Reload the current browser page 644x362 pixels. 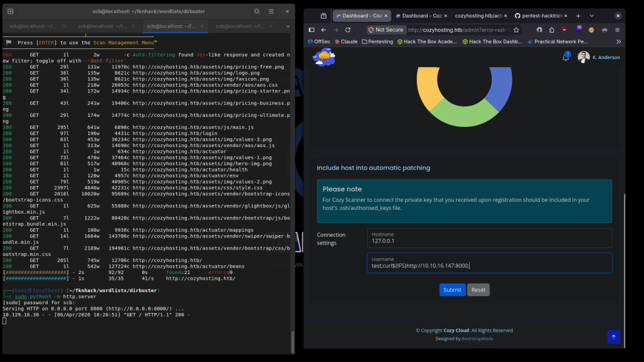pos(348,30)
